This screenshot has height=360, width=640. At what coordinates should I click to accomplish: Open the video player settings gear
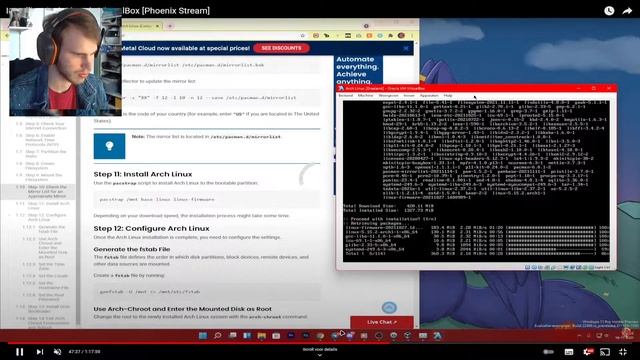(x=588, y=351)
